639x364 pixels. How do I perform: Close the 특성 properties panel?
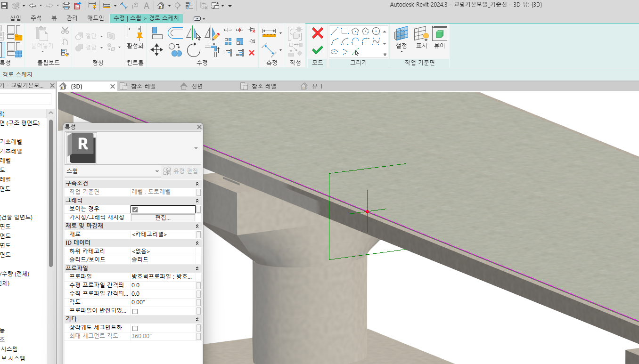pyautogui.click(x=199, y=127)
